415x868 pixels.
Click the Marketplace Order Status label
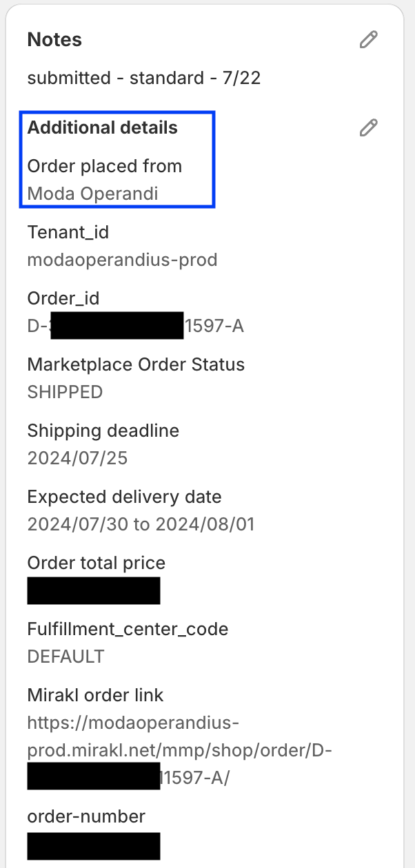136,364
